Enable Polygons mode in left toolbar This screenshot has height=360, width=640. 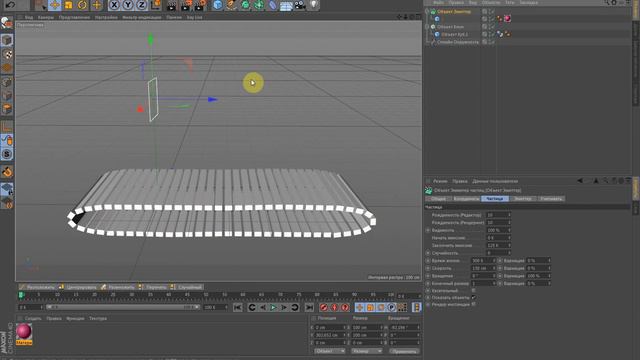(x=7, y=109)
